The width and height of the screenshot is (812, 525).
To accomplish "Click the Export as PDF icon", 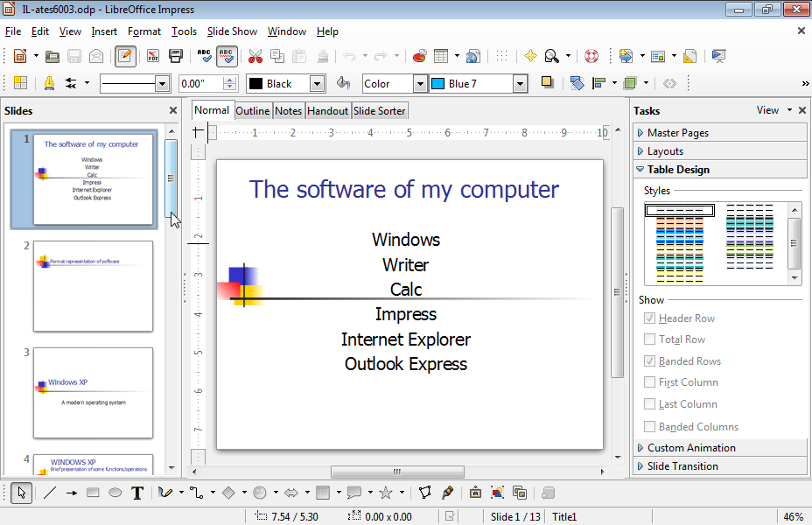I will 153,56.
